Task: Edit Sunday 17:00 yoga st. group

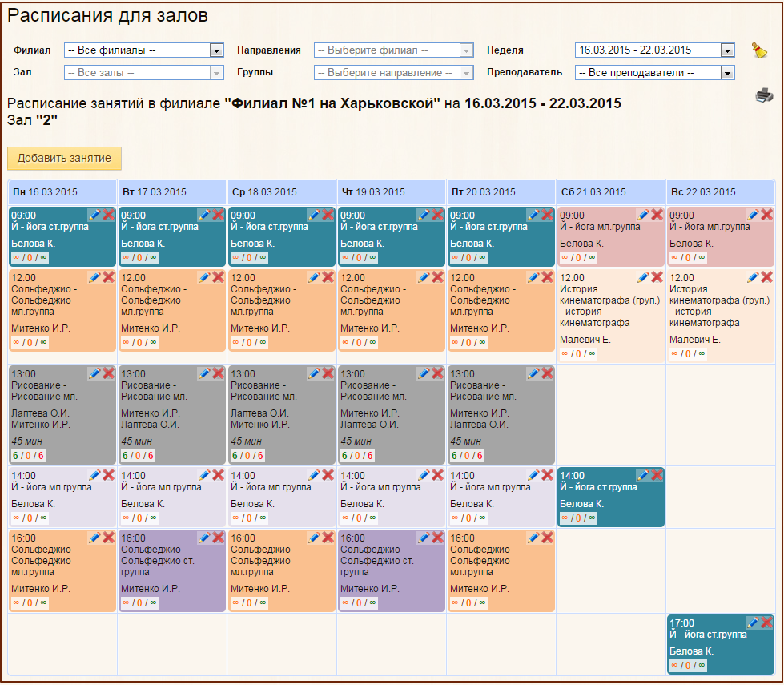Action: [x=753, y=623]
